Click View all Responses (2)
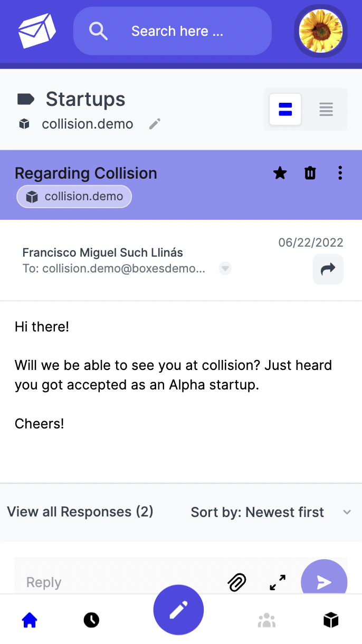Image resolution: width=362 pixels, height=644 pixels. pos(80,512)
